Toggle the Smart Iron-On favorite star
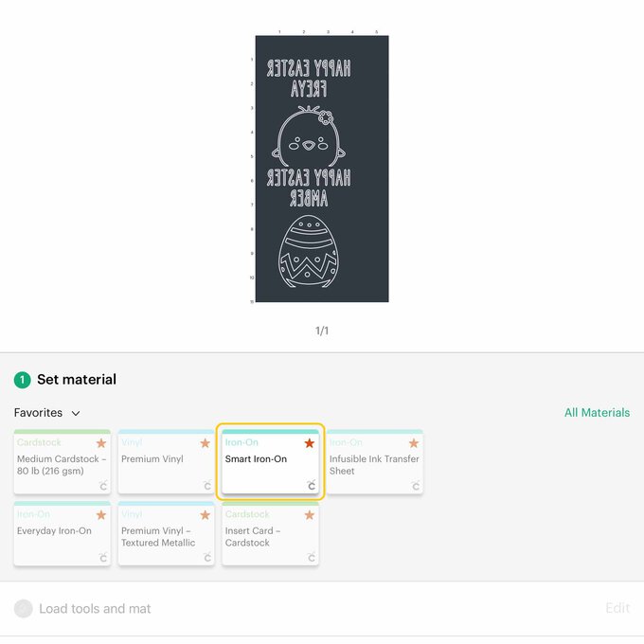The height and width of the screenshot is (644, 644). click(x=310, y=443)
